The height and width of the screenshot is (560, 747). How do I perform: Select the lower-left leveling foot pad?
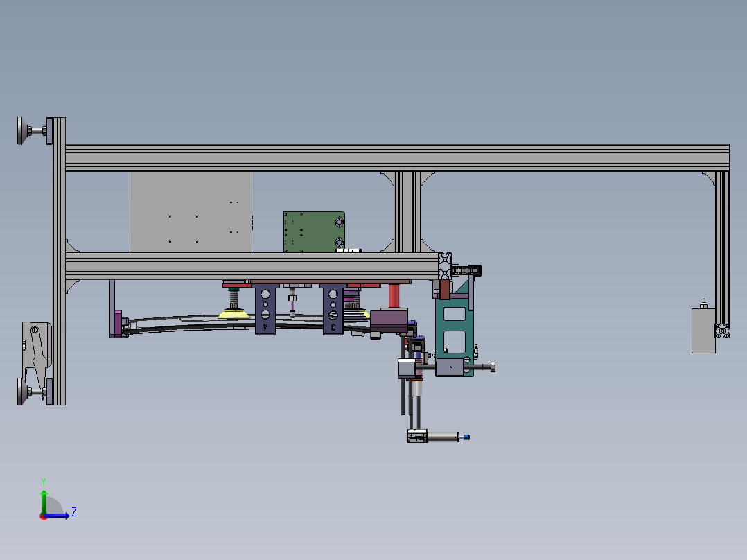[21, 392]
